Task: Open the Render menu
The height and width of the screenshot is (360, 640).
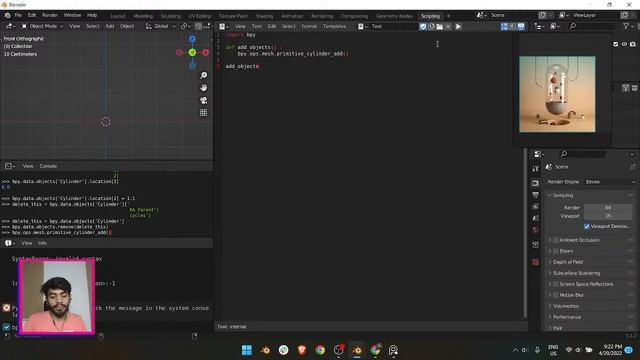Action: [50, 15]
